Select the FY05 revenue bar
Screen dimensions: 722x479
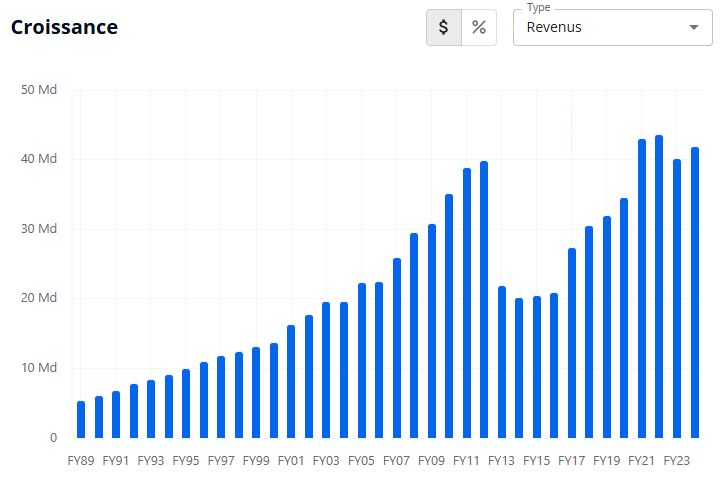pyautogui.click(x=362, y=360)
